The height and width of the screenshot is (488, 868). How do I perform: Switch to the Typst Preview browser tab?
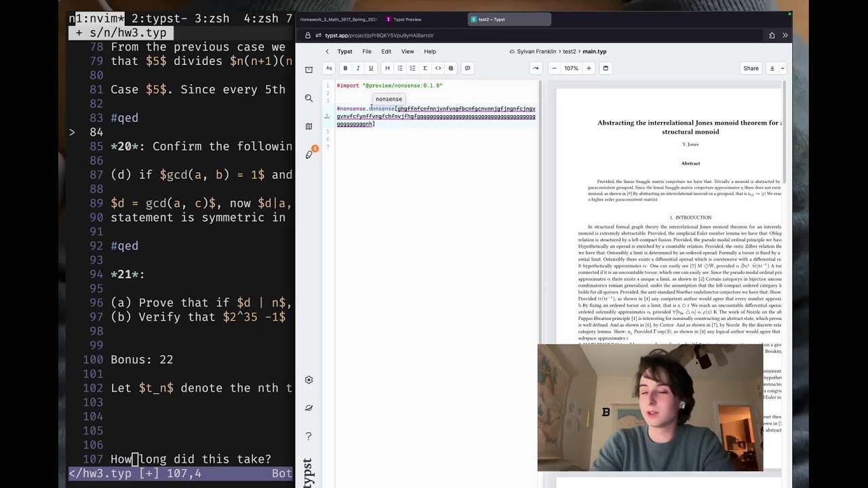[407, 20]
